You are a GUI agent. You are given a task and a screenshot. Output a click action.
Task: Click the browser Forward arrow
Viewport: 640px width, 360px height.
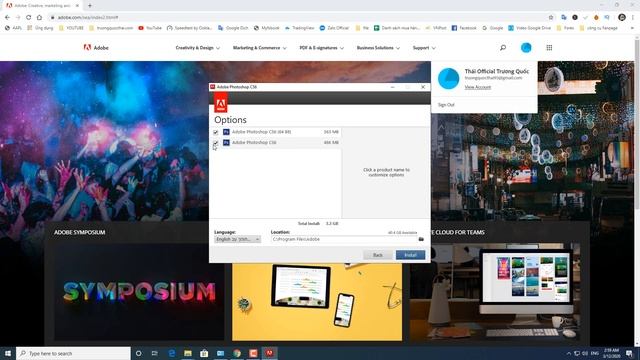18,18
